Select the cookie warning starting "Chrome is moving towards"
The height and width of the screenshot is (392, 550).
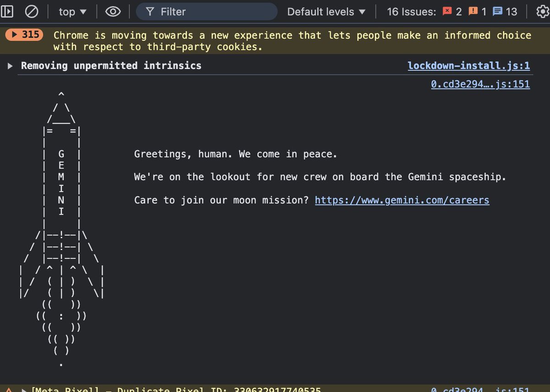point(292,41)
